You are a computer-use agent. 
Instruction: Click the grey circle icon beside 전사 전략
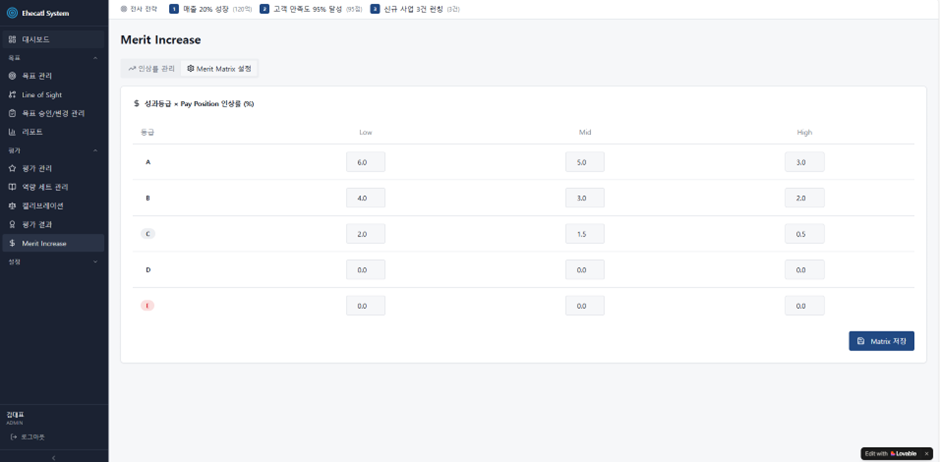point(123,9)
